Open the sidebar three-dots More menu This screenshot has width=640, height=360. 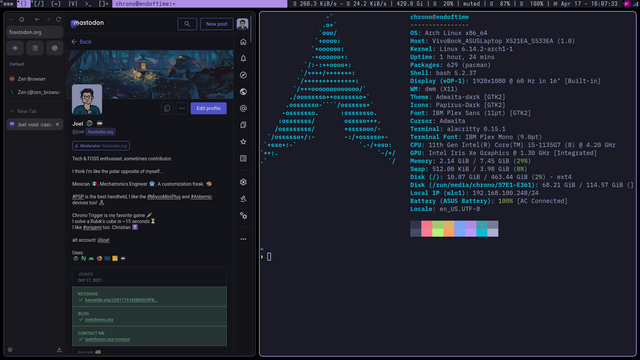point(243,239)
